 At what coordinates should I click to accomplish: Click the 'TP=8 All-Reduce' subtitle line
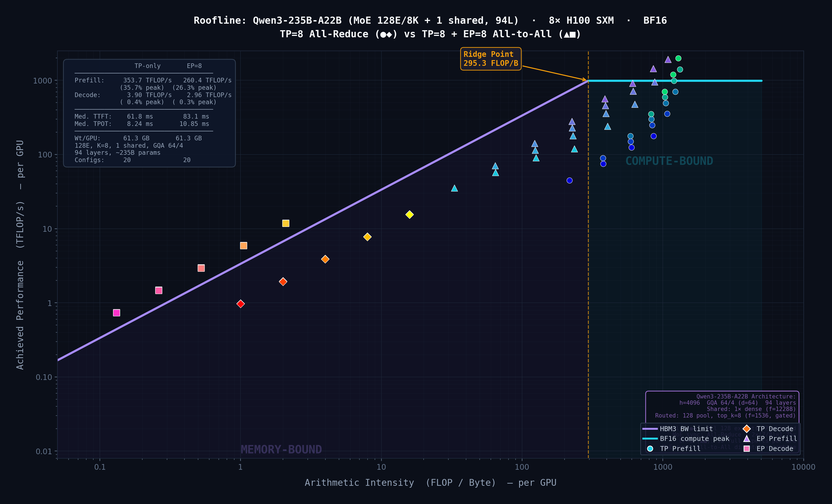(430, 34)
